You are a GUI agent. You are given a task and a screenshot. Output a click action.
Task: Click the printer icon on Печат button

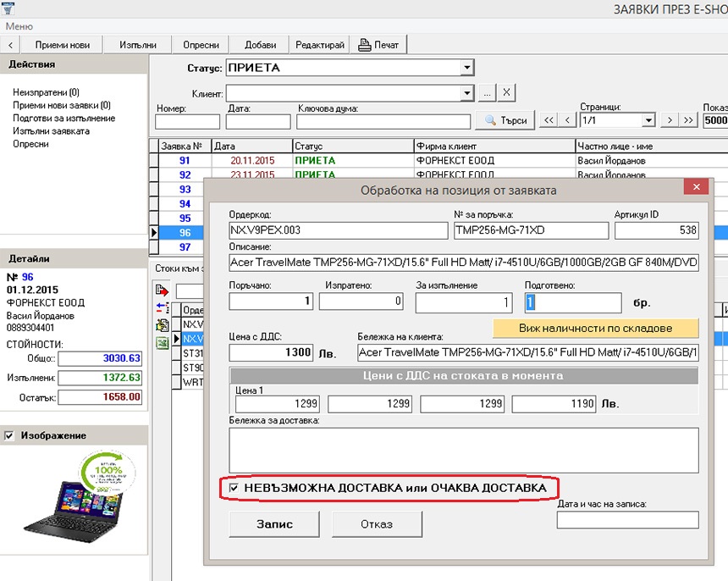pos(365,45)
